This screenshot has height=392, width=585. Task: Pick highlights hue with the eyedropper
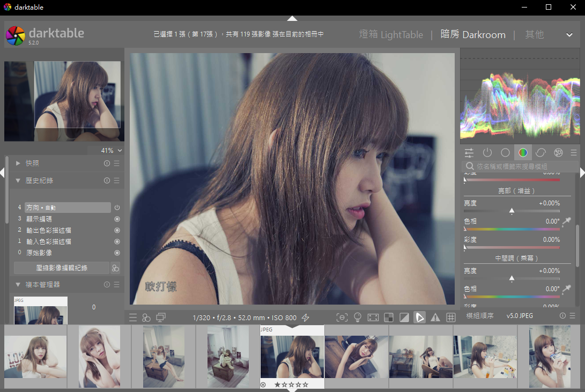click(567, 221)
